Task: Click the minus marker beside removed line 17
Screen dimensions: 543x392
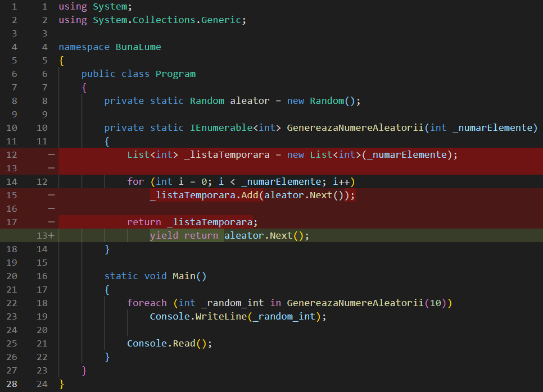Action: (51, 222)
